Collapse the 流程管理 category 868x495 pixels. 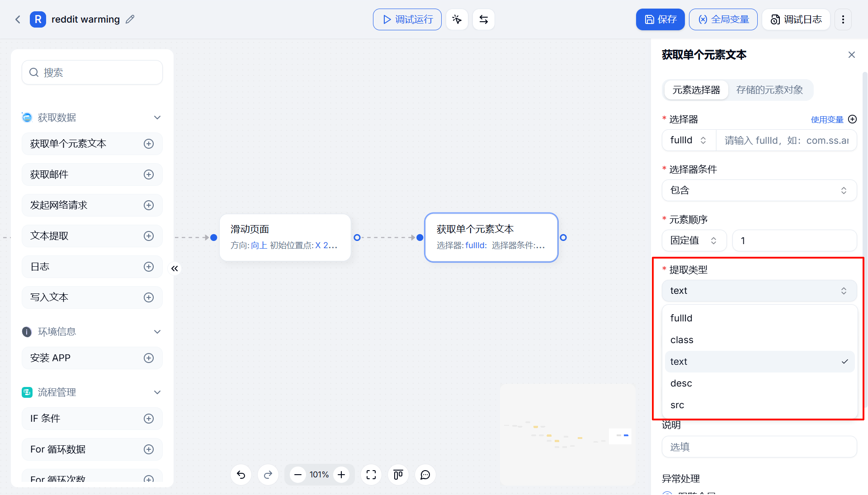[x=157, y=392]
